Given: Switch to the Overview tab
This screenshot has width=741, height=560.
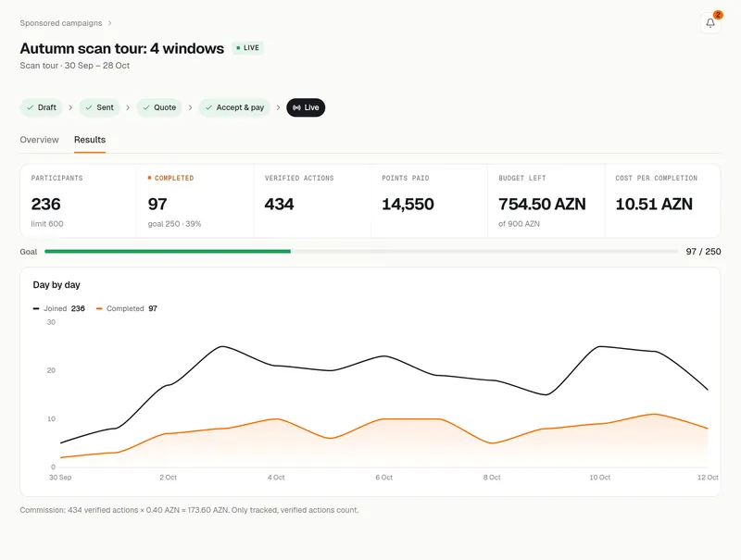Looking at the screenshot, I should (x=39, y=140).
